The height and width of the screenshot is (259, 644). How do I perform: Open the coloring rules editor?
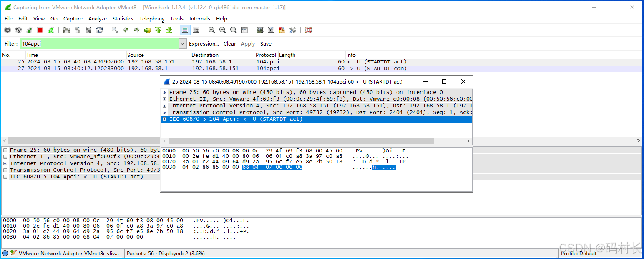(x=282, y=30)
